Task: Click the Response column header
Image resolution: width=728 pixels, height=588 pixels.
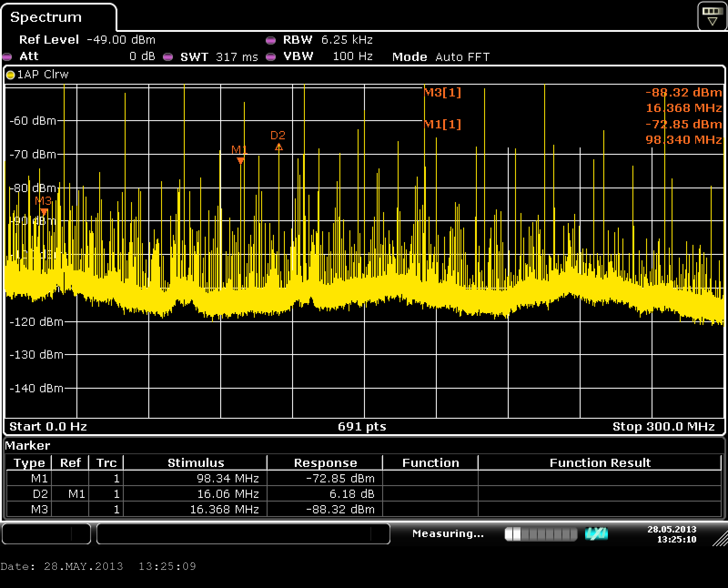Action: coord(325,463)
